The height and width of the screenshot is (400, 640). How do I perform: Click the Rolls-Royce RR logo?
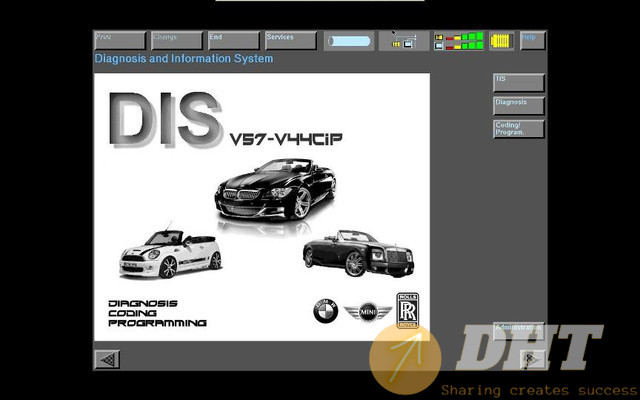click(408, 310)
